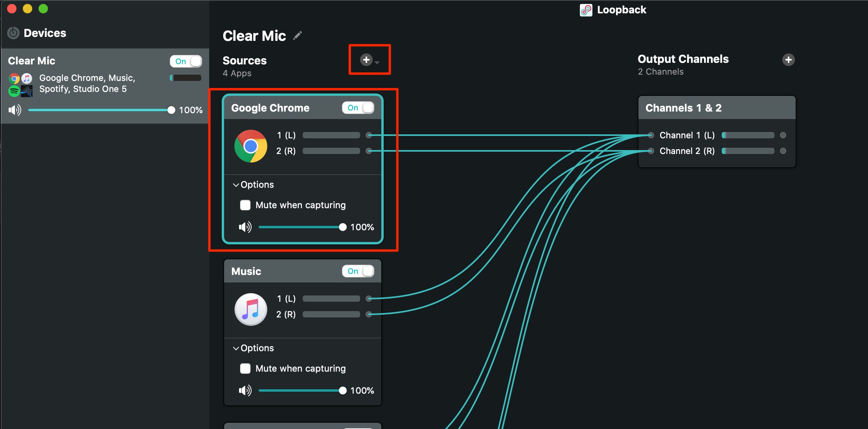Click the add source plus button
868x429 pixels.
(x=366, y=60)
